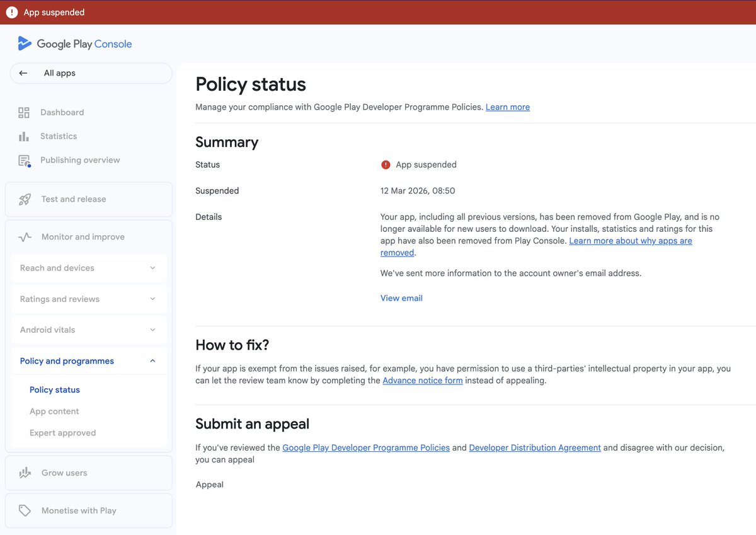Click the Appeal label under Submit an appeal
756x535 pixels.
point(210,485)
